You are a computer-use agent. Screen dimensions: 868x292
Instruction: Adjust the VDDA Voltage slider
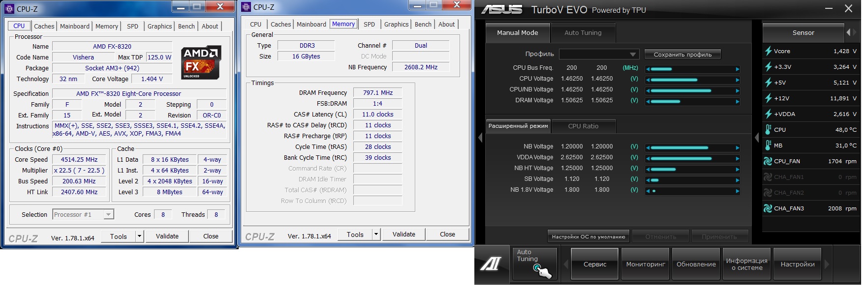point(693,159)
